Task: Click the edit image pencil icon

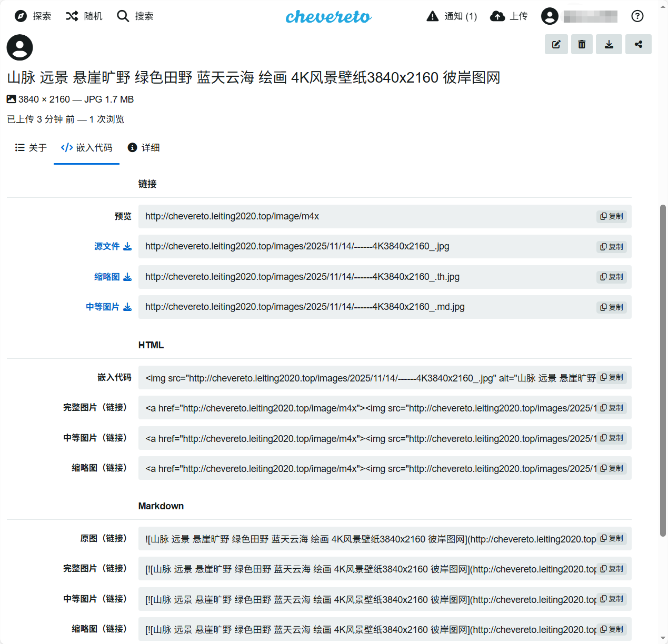Action: click(x=556, y=44)
